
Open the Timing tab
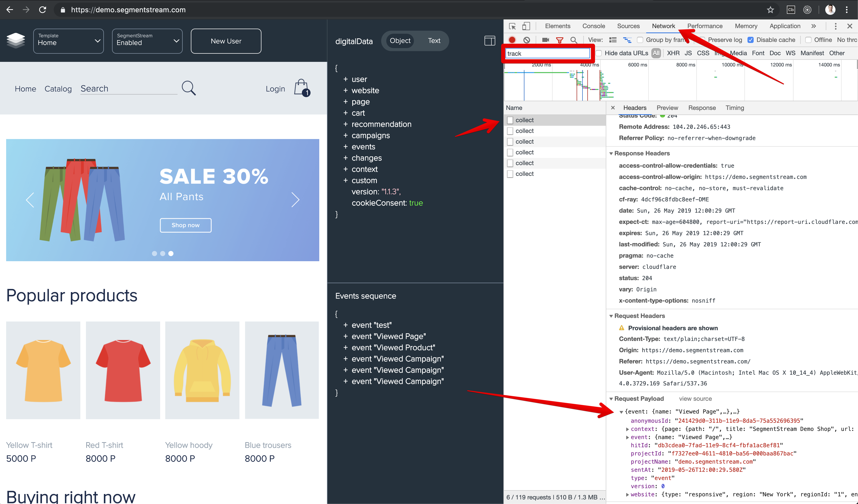point(734,108)
